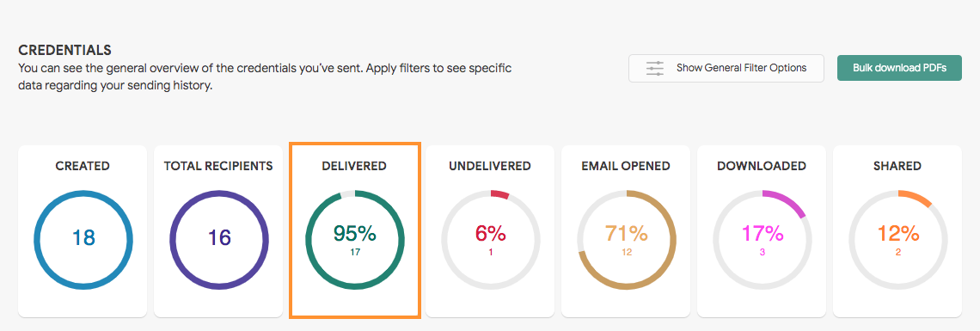Select the Email Opened card
980x331 pixels.
pos(626,231)
